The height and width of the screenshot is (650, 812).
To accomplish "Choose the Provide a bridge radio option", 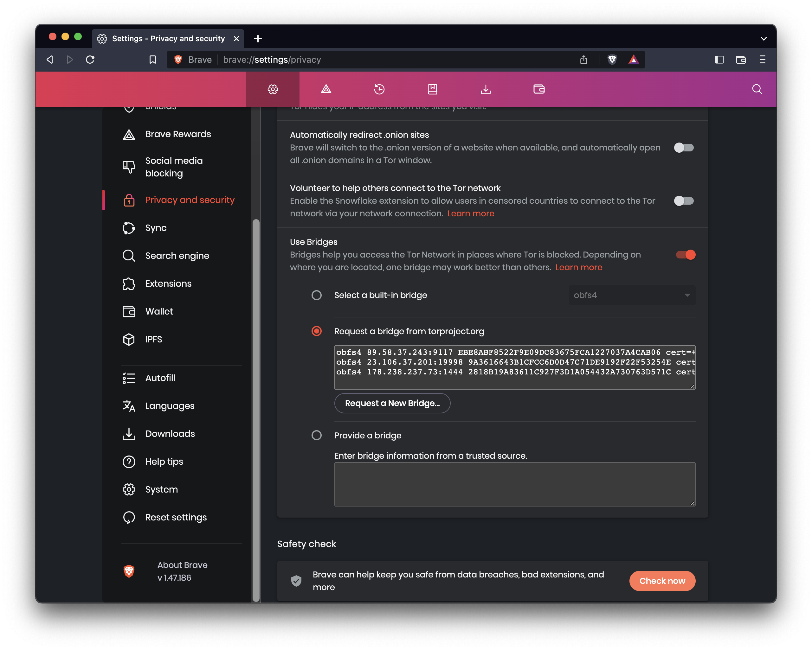I will (x=316, y=436).
